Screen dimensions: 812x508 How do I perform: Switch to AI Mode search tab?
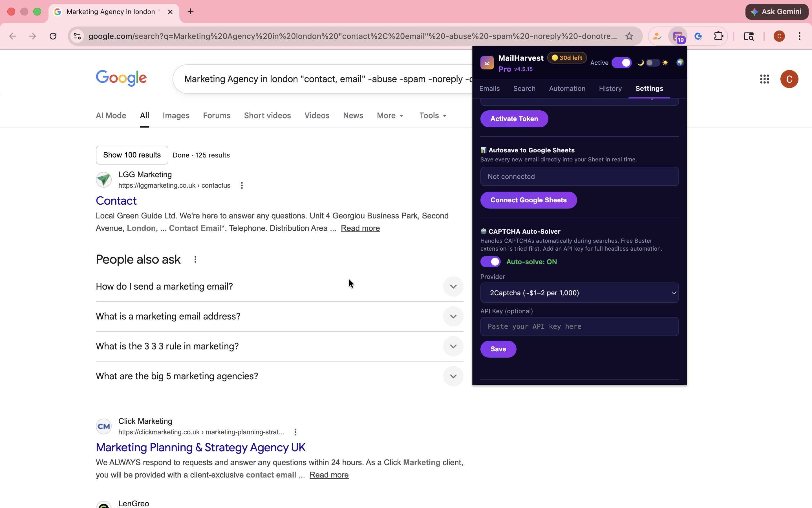[111, 116]
